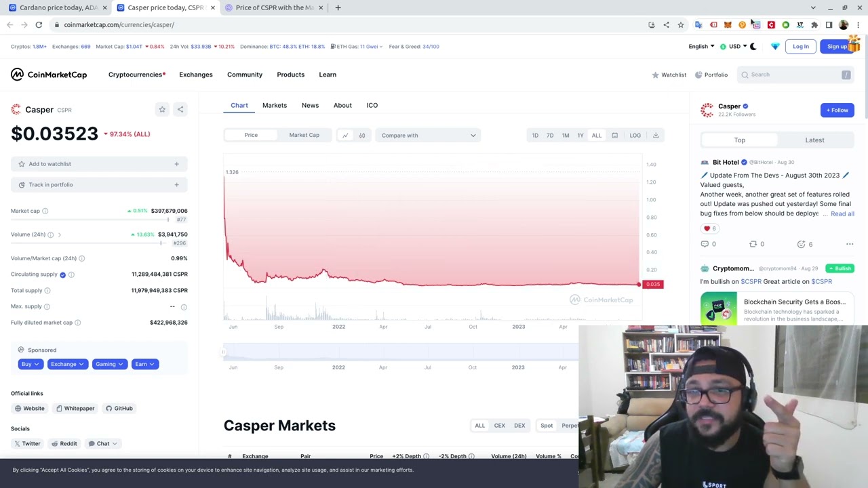The image size is (868, 488).
Task: Switch feed to Latest tab
Action: pos(814,140)
